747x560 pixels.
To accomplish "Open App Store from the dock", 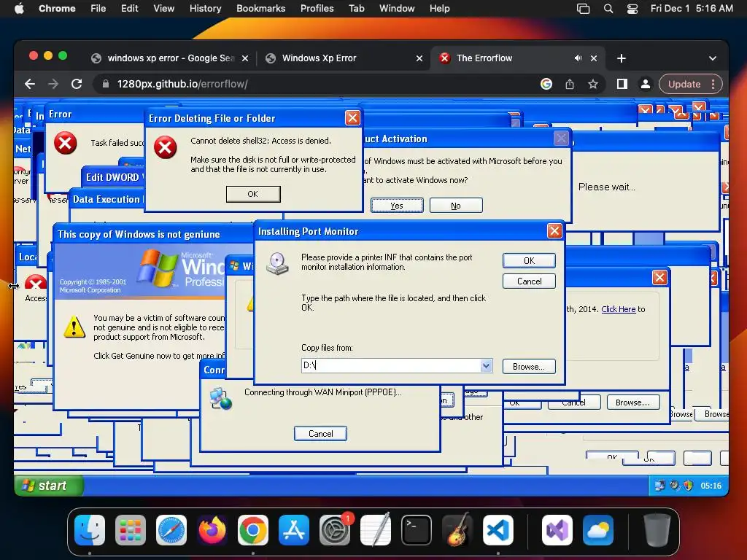I will click(294, 530).
